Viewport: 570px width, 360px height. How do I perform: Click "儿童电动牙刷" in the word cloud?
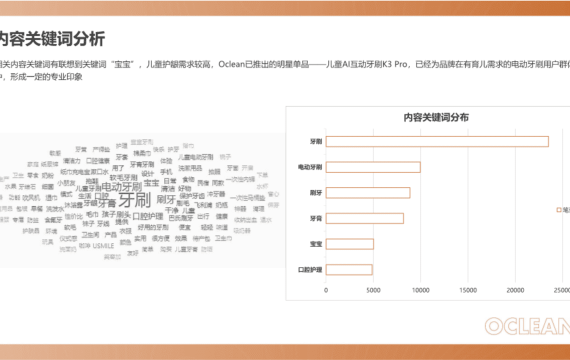coord(196,157)
